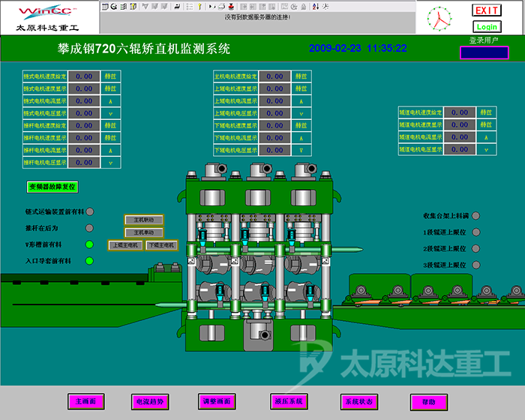Screen dimensions: 525x420
Task: Click the analog clock icon
Action: 440,19
